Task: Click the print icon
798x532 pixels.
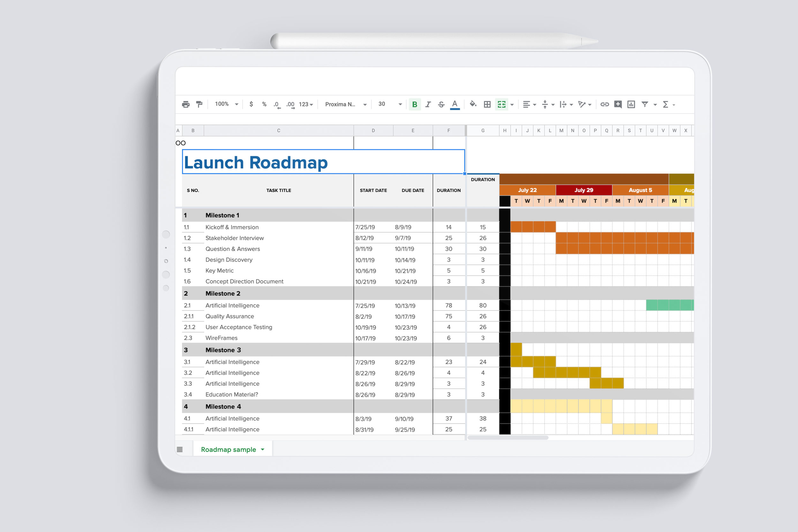Action: (186, 104)
